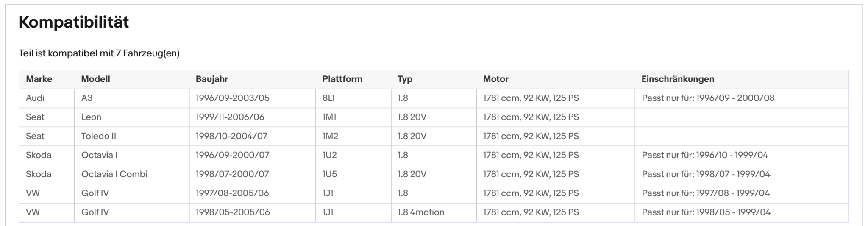Viewport: 868px width, 226px height.
Task: Click the Motor cell in the 1.8 4motion row
Action: [556, 212]
